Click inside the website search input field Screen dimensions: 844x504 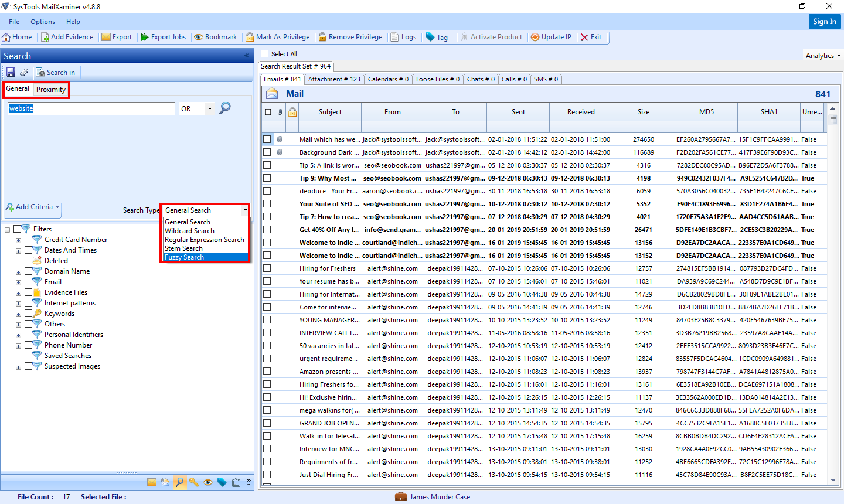(x=91, y=108)
